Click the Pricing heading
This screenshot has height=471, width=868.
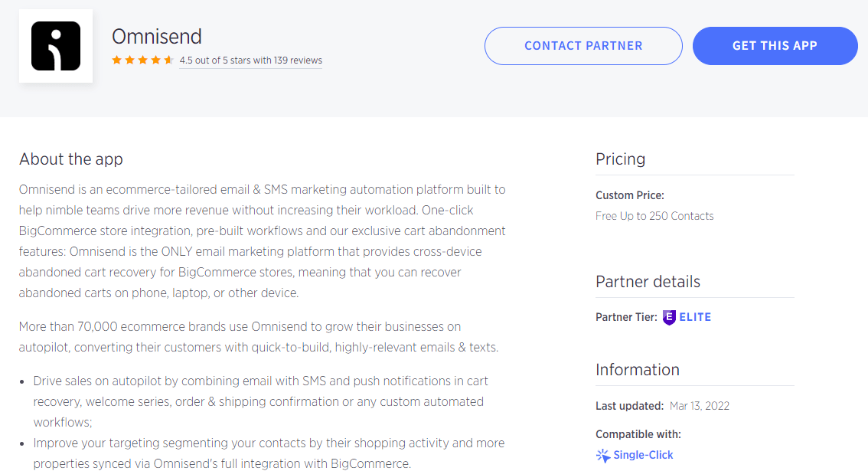tap(621, 159)
